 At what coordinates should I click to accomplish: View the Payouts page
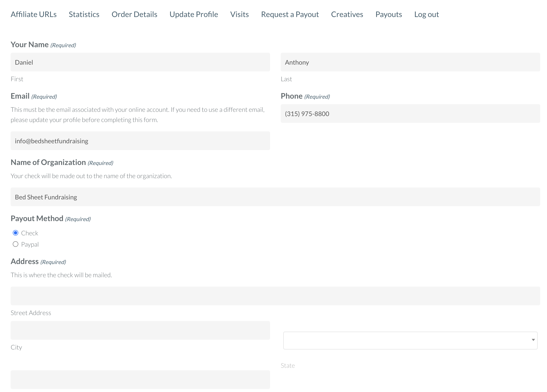tap(389, 14)
